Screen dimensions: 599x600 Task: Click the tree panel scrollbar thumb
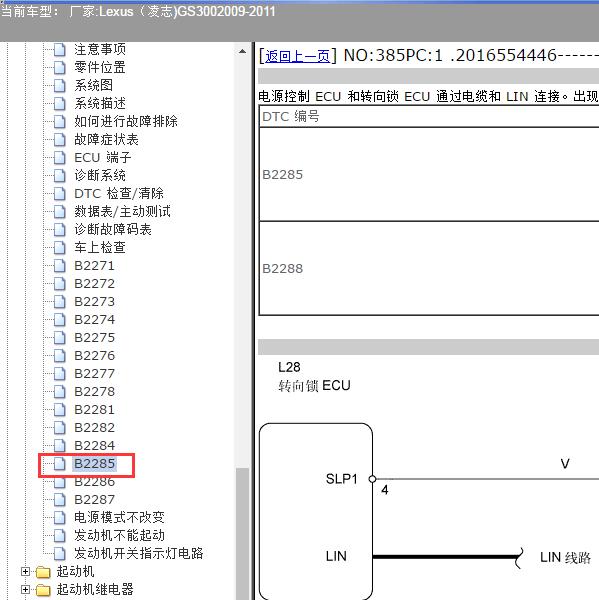(242, 532)
